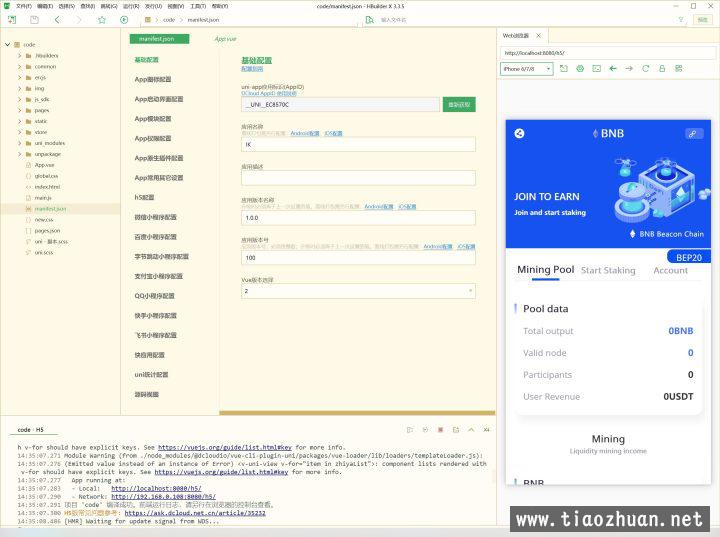Open the 192.168 network URL link in console
The width and height of the screenshot is (720, 537).
[x=163, y=497]
